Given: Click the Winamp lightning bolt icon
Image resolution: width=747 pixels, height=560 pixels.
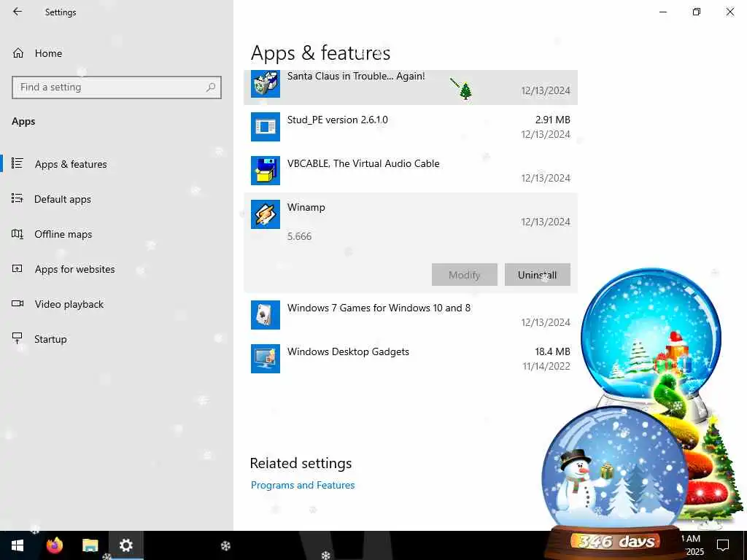Looking at the screenshot, I should click(266, 214).
